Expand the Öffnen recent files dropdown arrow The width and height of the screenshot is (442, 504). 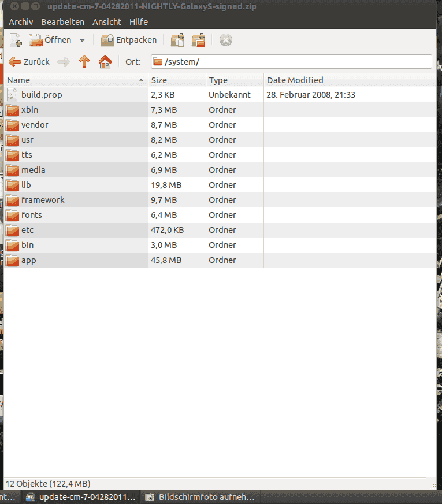click(82, 40)
